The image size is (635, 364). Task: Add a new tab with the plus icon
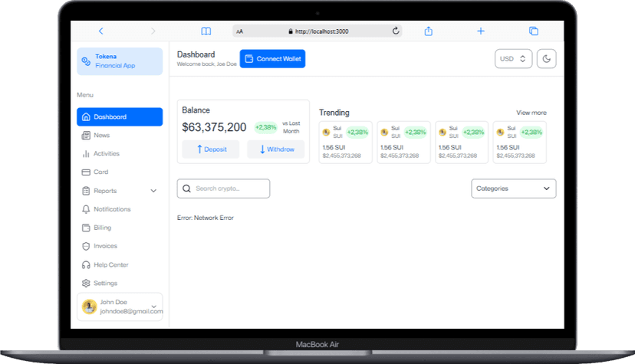pos(481,31)
